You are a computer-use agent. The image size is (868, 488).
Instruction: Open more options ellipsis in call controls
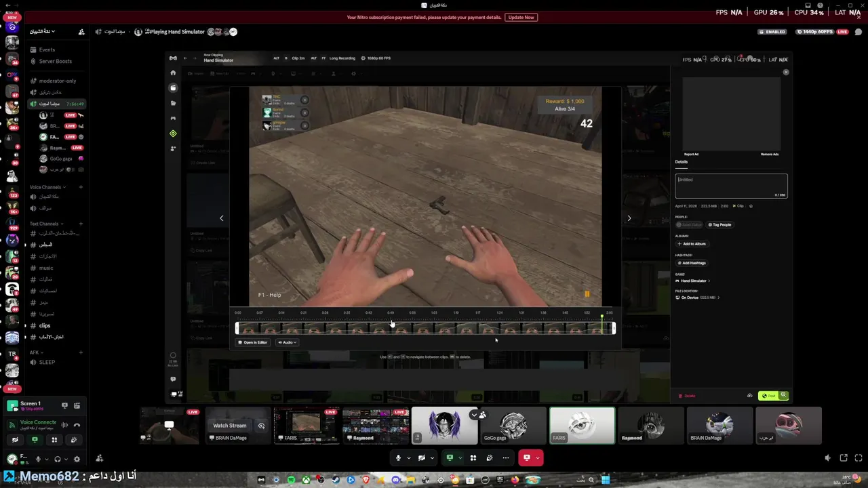coord(505,457)
